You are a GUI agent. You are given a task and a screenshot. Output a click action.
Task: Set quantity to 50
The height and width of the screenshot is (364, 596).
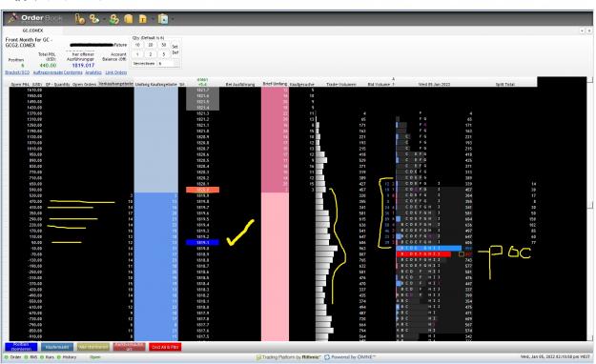click(x=163, y=45)
